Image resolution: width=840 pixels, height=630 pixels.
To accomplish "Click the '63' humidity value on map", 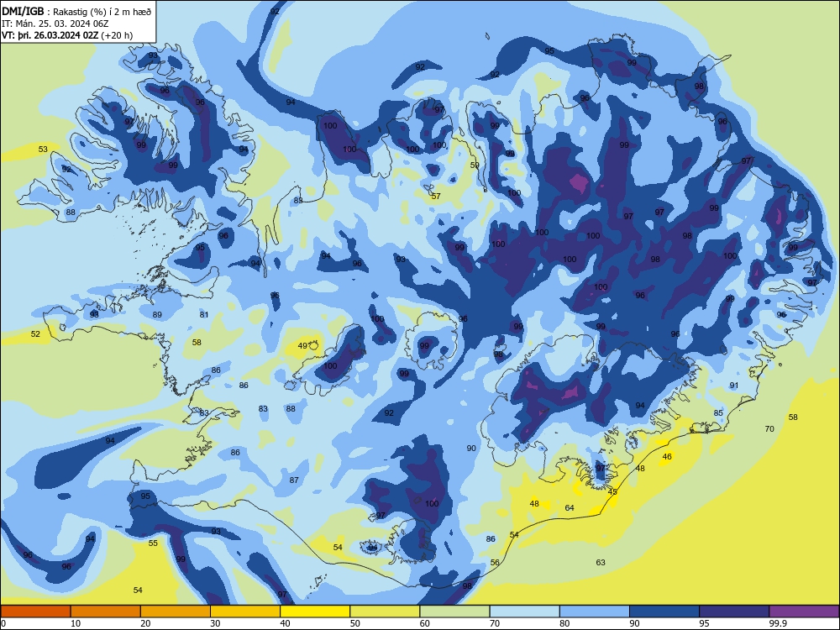I will [x=601, y=562].
